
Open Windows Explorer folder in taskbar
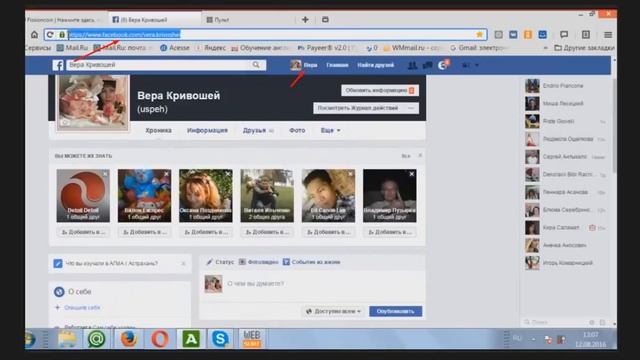67,339
